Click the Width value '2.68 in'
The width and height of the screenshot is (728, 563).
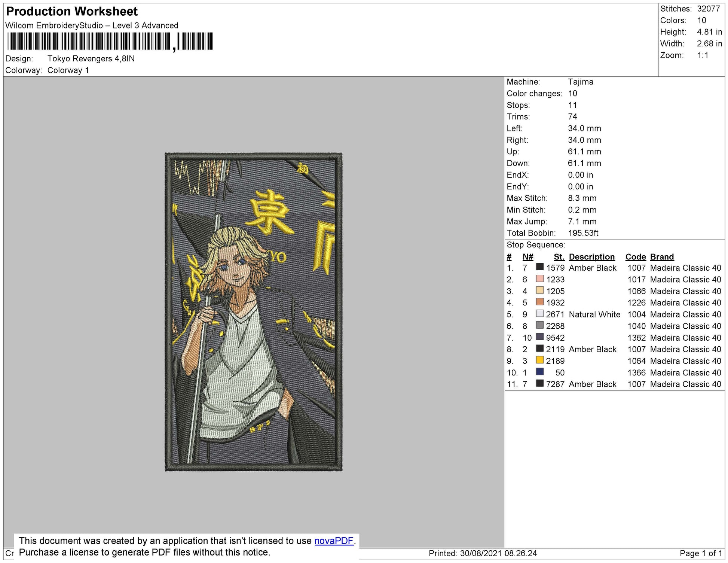tap(709, 43)
